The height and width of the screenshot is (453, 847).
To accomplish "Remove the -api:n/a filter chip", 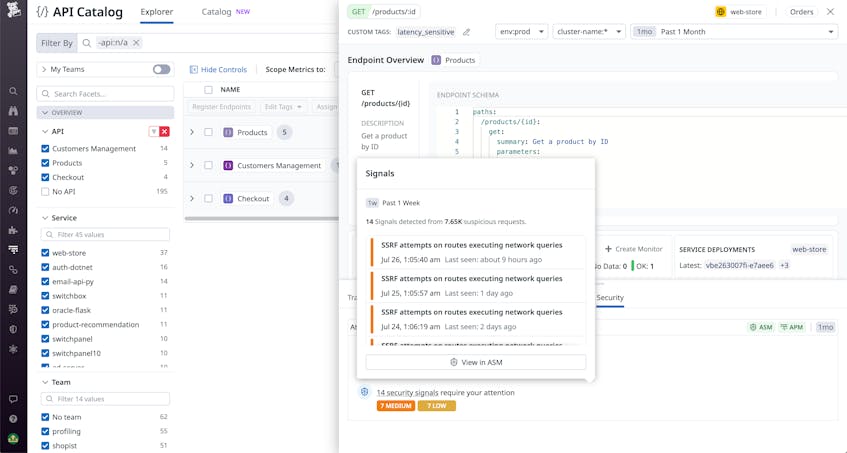I will (136, 43).
